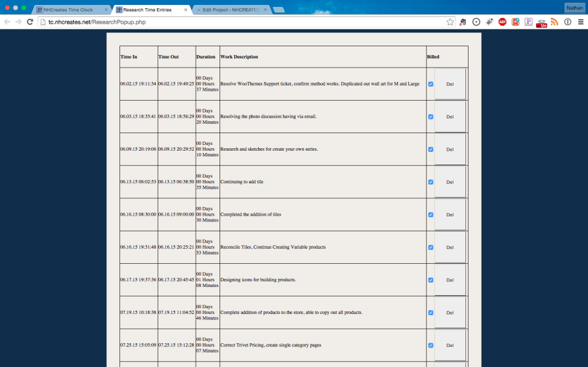Go forward with the browser forward arrow

click(19, 22)
